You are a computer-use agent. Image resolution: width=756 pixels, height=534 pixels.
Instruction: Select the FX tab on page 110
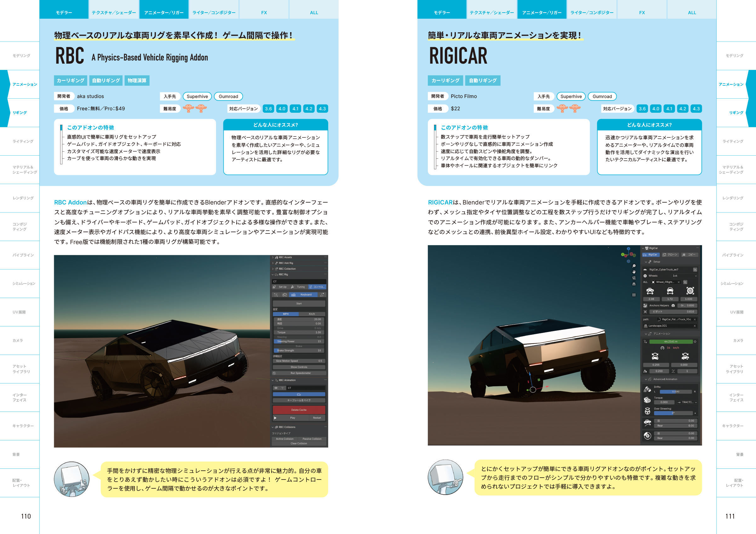pyautogui.click(x=264, y=9)
